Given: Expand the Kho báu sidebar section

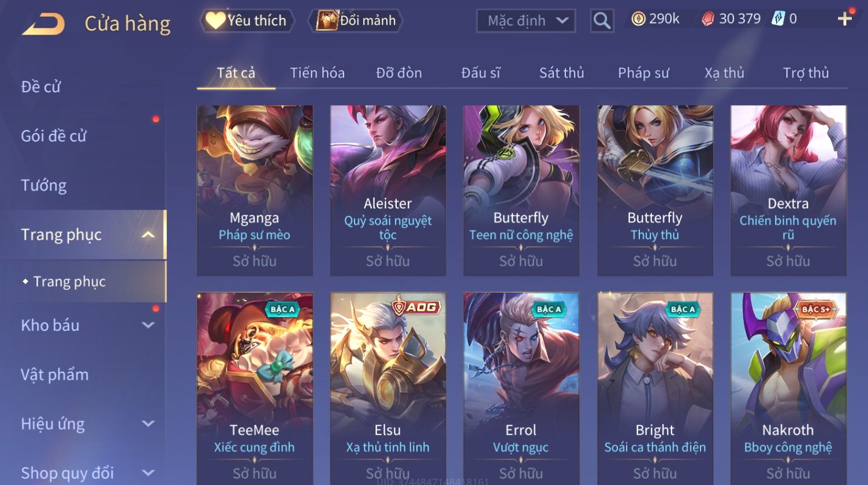Looking at the screenshot, I should click(148, 325).
